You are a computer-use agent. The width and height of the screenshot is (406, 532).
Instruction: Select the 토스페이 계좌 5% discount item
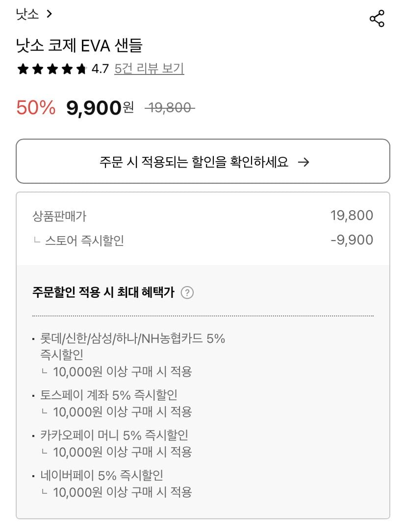109,395
